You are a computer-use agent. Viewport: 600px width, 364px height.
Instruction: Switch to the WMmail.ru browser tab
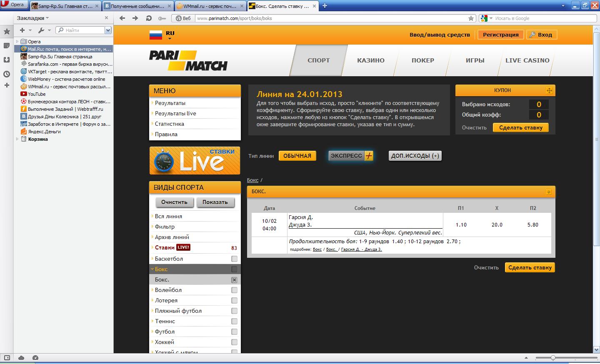pyautogui.click(x=210, y=6)
